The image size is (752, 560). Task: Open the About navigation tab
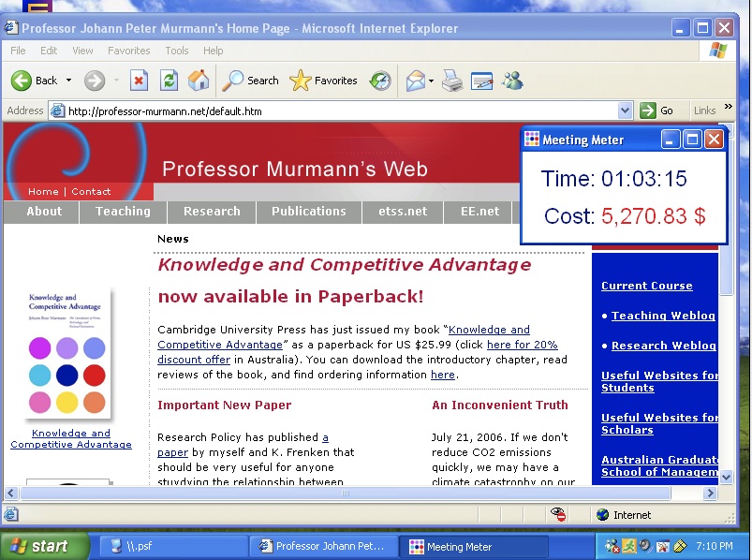44,212
